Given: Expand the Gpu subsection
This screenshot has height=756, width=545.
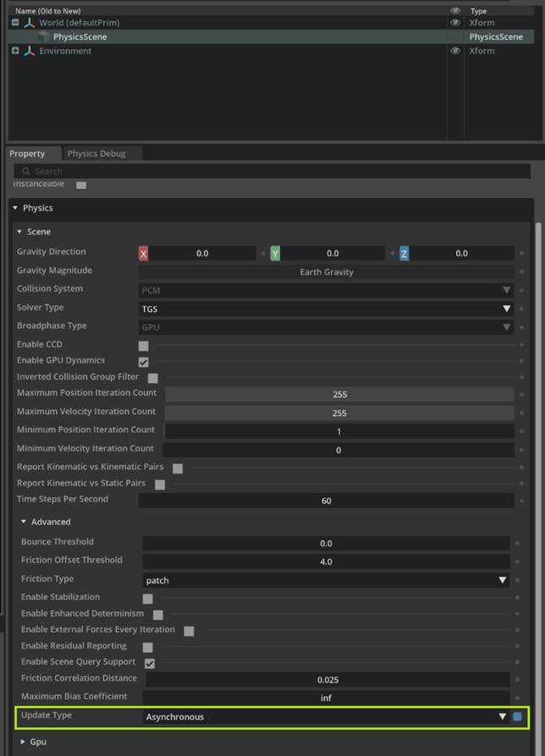Looking at the screenshot, I should pos(23,742).
